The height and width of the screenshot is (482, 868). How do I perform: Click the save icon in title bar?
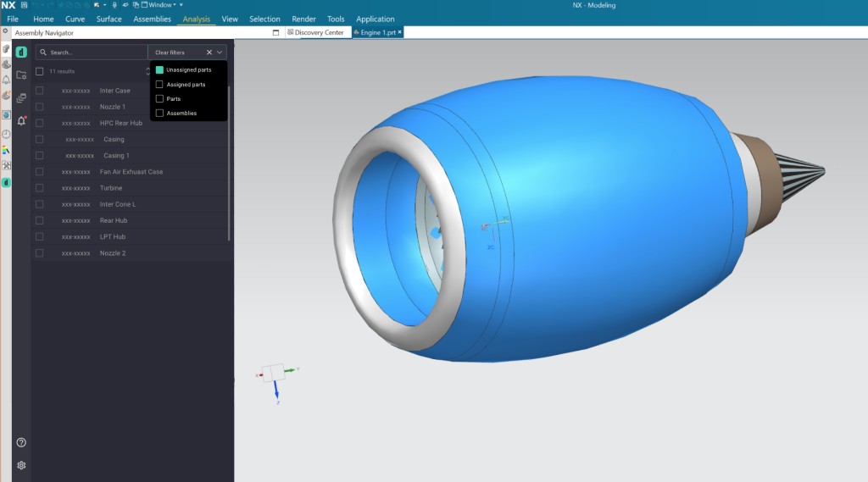(x=24, y=5)
